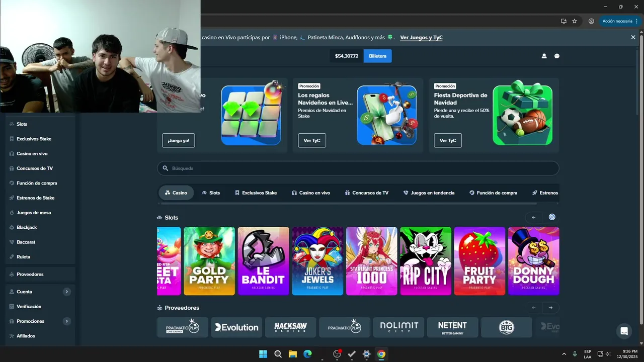
Task: Select the Casino tab
Action: tap(176, 193)
